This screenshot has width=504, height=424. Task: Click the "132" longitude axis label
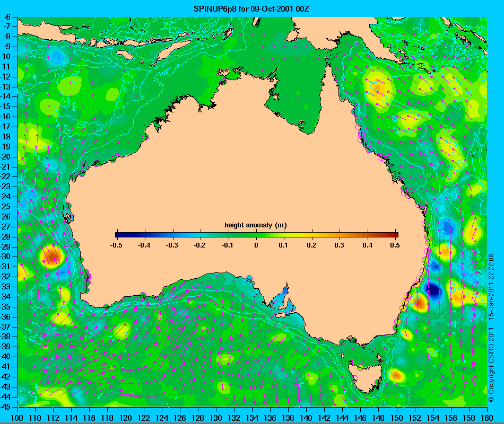pos(234,418)
